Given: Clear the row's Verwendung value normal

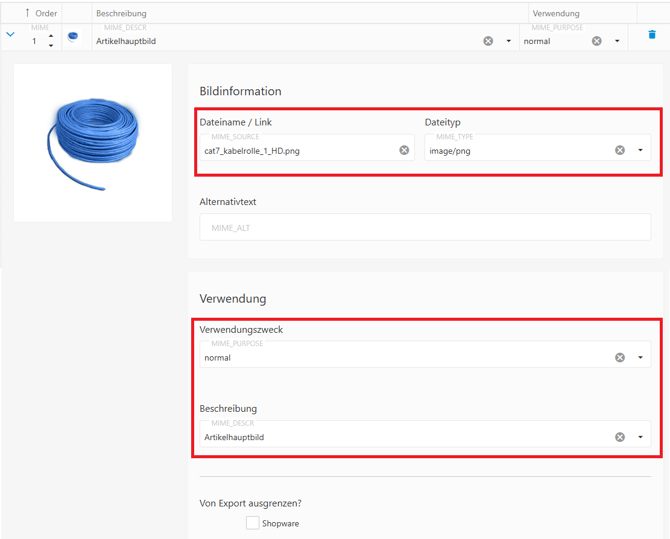Looking at the screenshot, I should [597, 41].
